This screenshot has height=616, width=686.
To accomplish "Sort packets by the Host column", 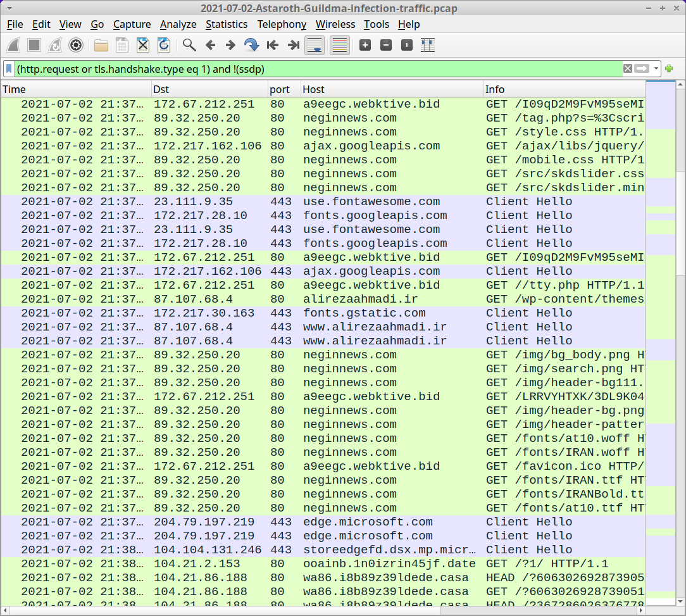I will 392,89.
